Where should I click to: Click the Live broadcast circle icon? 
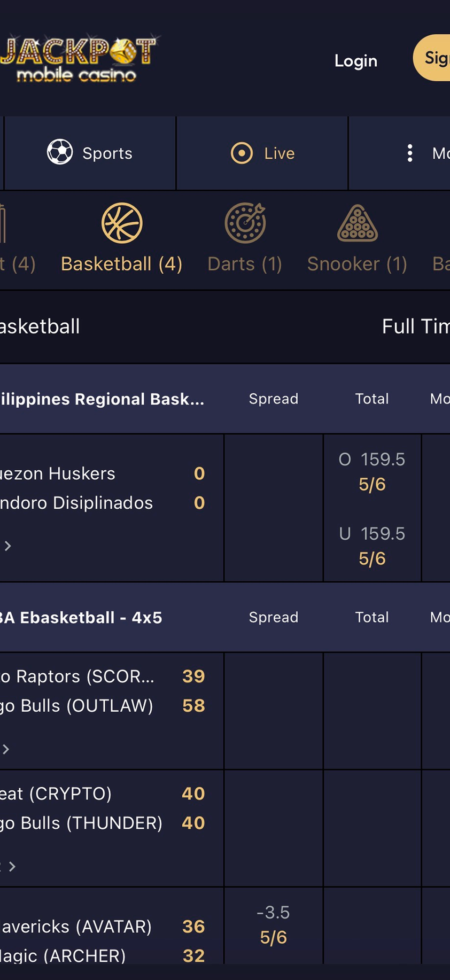pos(242,153)
